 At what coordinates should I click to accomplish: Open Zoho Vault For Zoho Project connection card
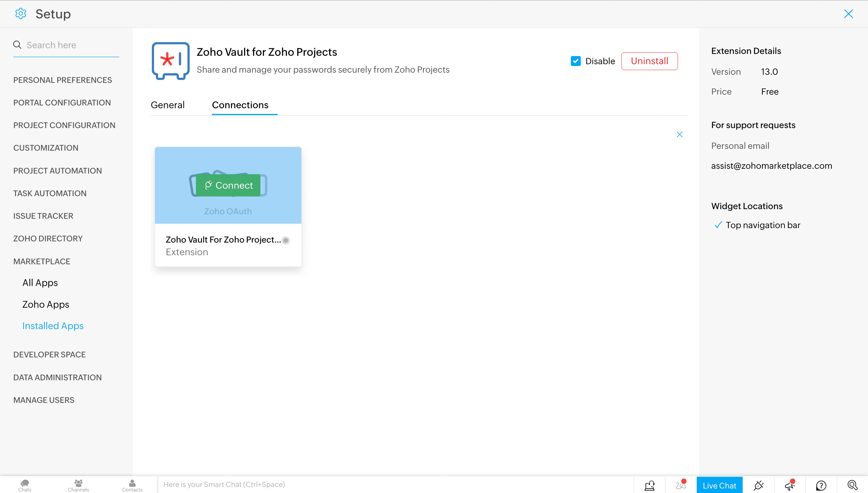[228, 206]
